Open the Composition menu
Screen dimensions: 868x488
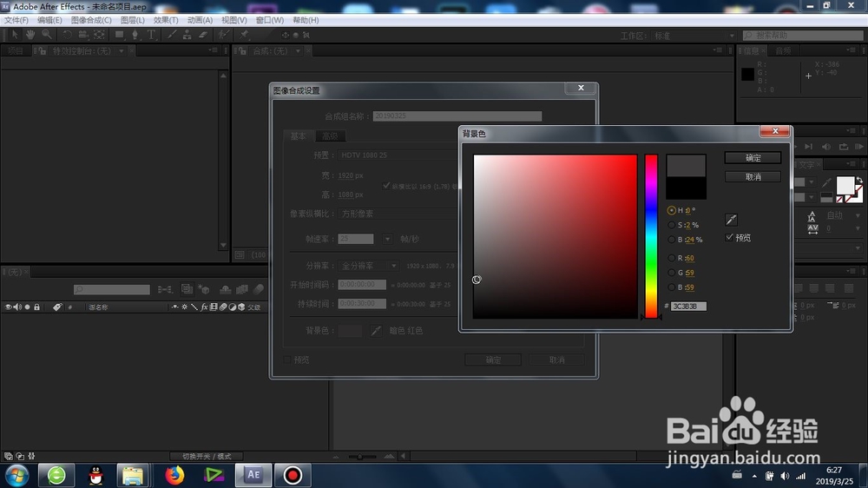click(91, 20)
